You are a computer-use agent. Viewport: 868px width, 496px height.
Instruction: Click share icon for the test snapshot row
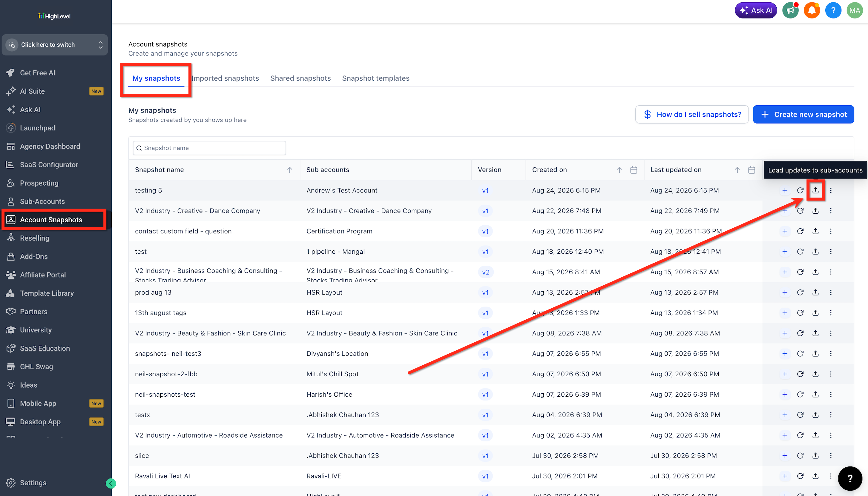coord(815,252)
